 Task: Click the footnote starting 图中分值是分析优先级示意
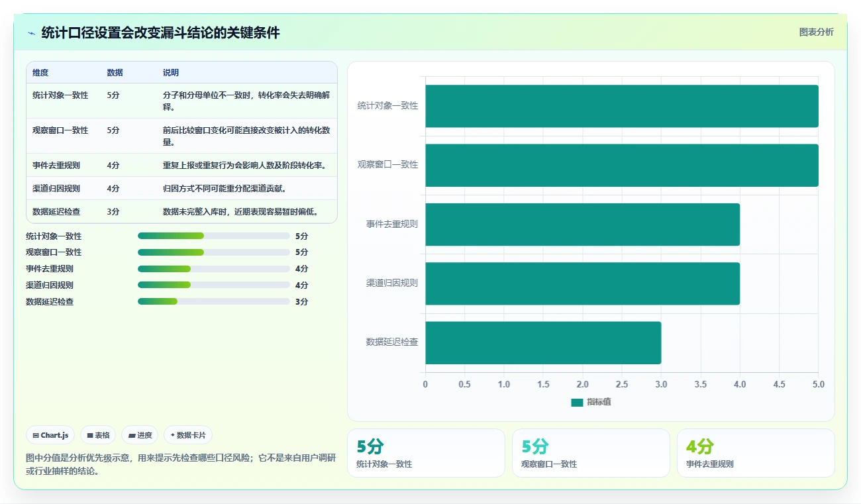(x=181, y=464)
